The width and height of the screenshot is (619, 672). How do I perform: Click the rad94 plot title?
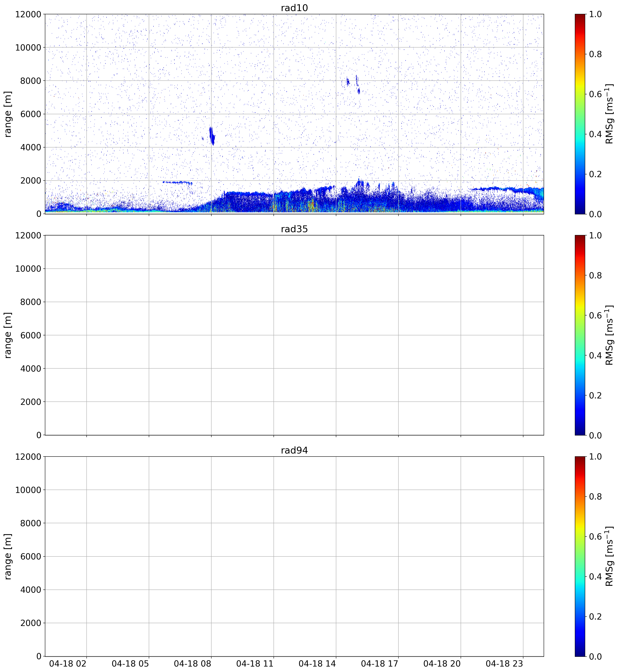pyautogui.click(x=294, y=451)
